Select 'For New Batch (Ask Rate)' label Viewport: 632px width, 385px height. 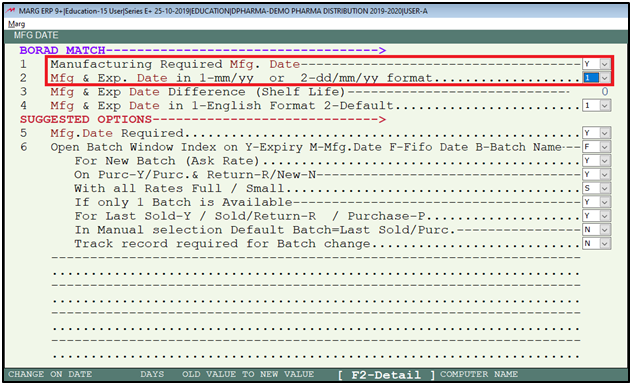[x=166, y=160]
